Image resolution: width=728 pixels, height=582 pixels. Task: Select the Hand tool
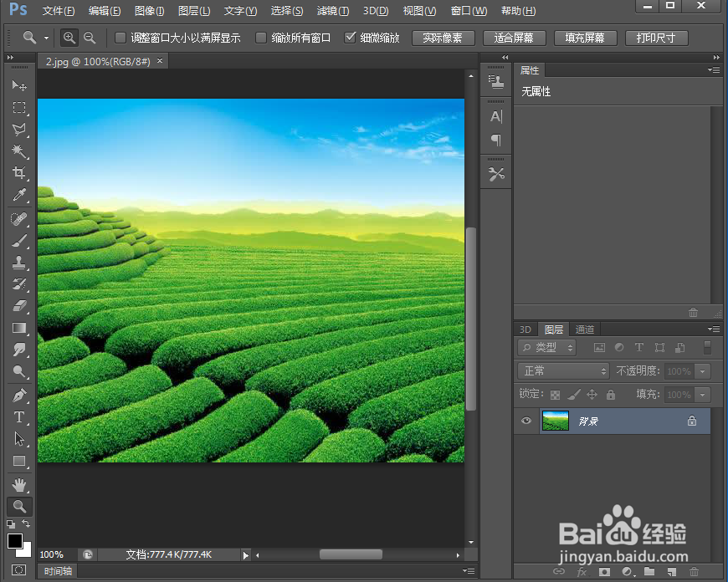[19, 485]
